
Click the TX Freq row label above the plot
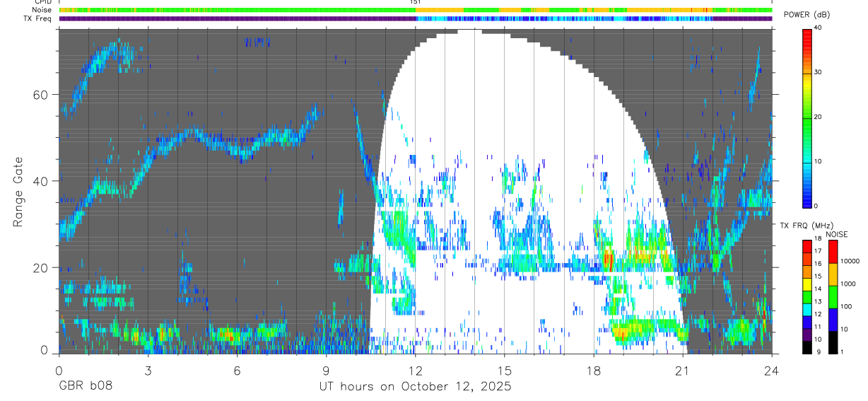[37, 18]
